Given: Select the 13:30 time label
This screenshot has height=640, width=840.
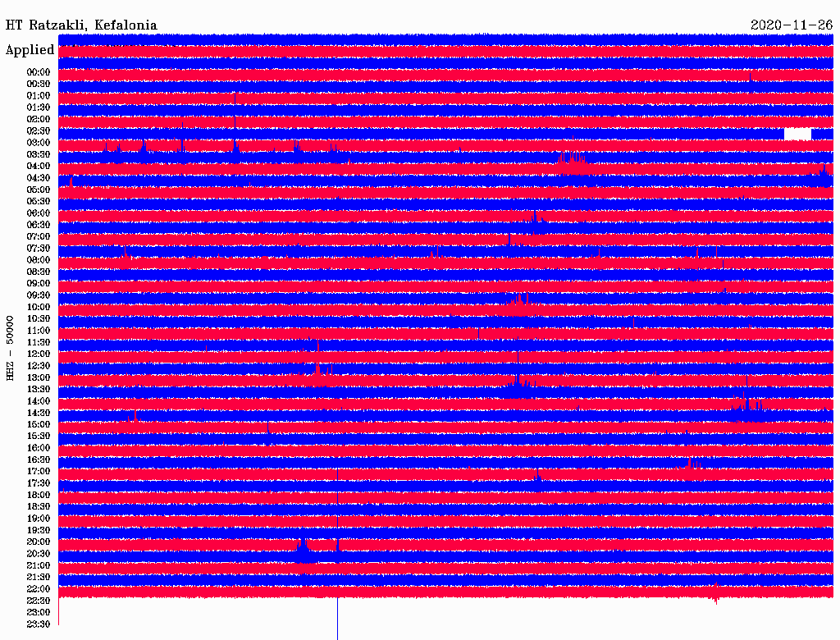Looking at the screenshot, I should click(39, 389).
